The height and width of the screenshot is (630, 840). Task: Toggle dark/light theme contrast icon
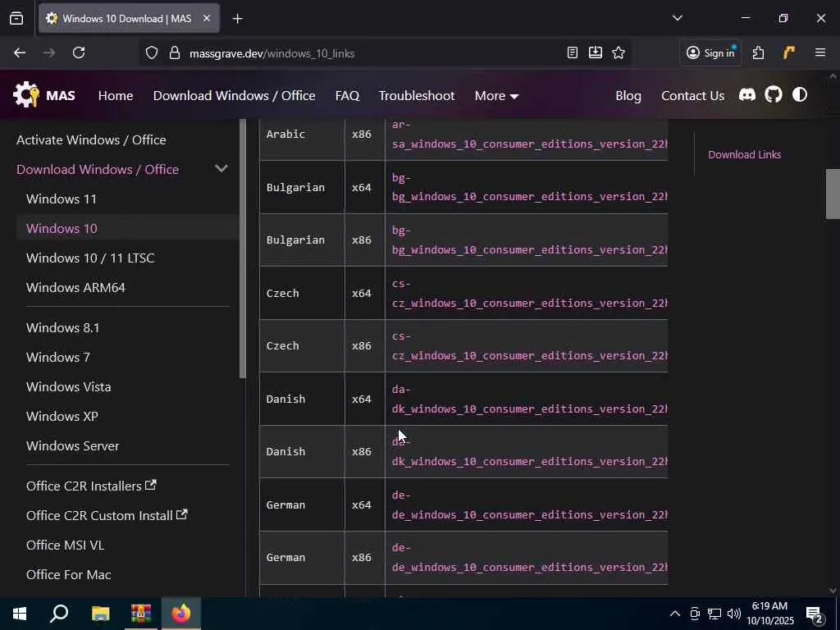[x=799, y=95]
